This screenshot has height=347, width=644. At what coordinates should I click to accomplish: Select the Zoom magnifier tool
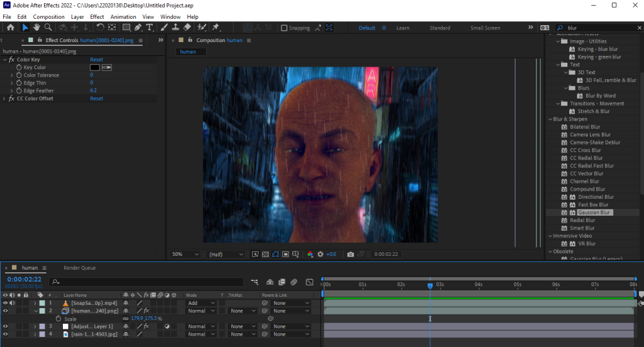tap(48, 28)
